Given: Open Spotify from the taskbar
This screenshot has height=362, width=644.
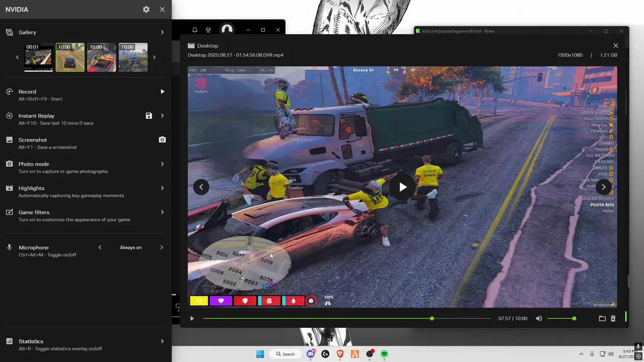Looking at the screenshot, I should (384, 354).
